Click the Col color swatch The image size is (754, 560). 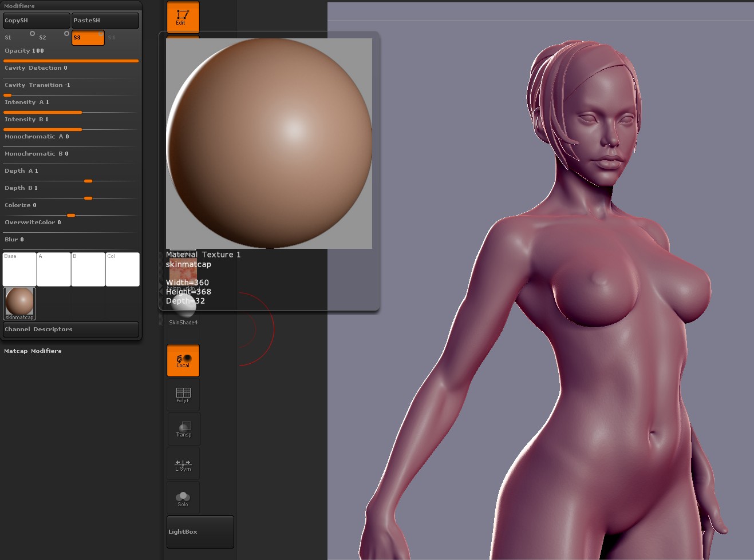[122, 269]
